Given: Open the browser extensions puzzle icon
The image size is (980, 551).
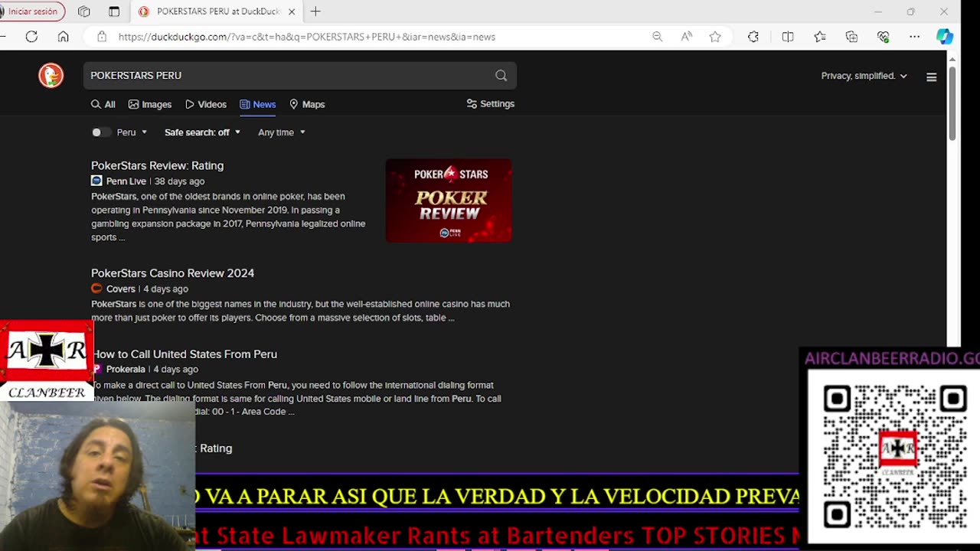Looking at the screenshot, I should (x=753, y=36).
